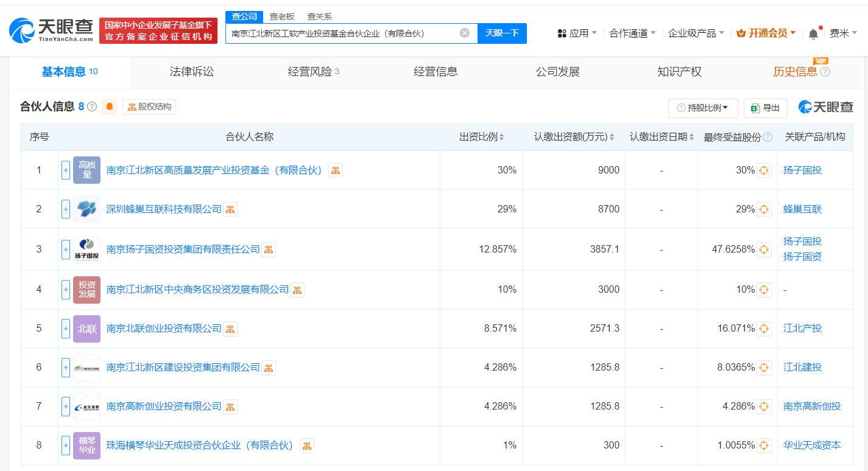Switch to the 法律诉讼 tab
The image size is (868, 471).
click(192, 72)
